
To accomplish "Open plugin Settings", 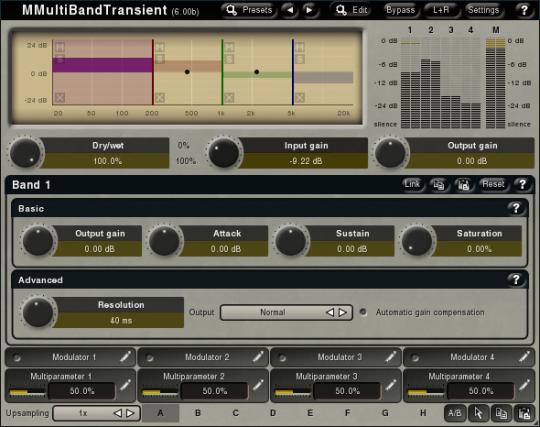I will (x=483, y=10).
